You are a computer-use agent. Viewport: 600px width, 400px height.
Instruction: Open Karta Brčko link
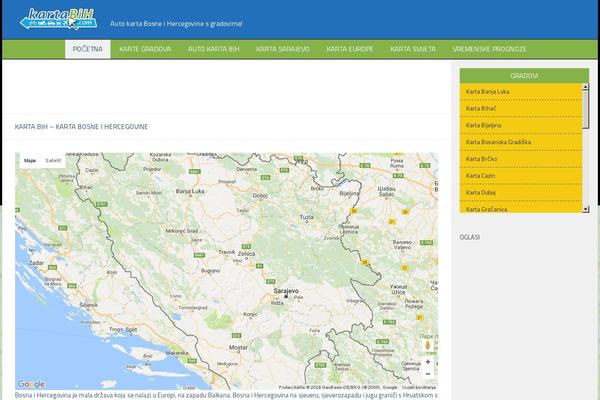pos(521,159)
